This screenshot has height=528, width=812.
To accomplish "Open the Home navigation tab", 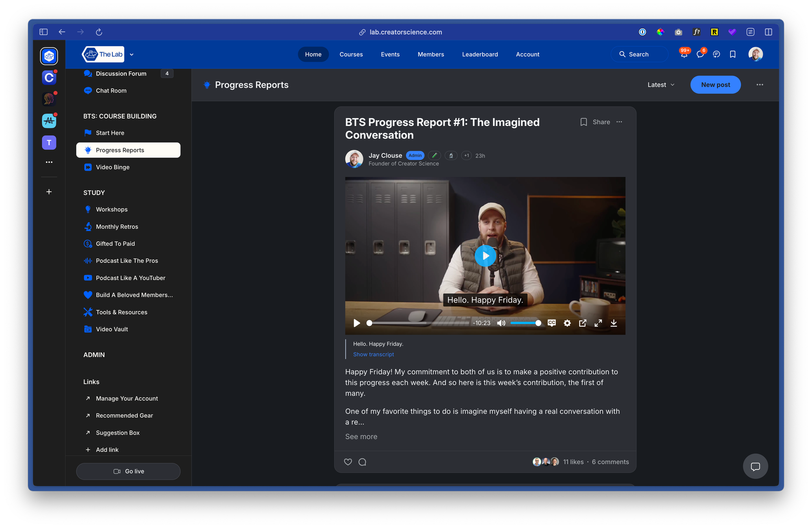I will [313, 54].
